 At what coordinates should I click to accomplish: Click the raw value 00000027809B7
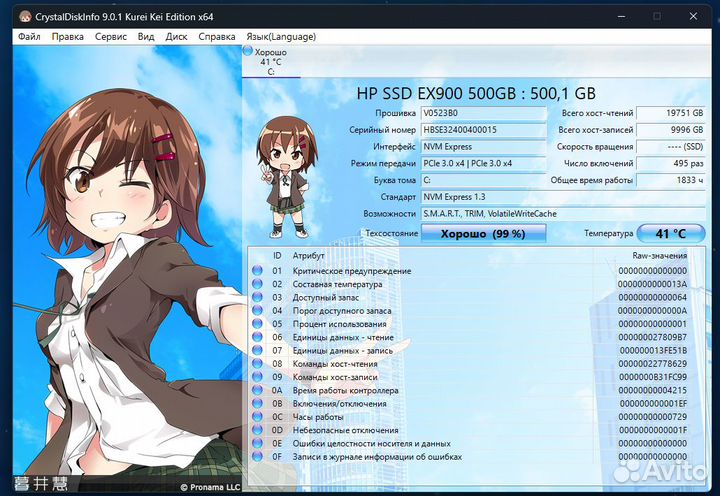coord(652,337)
